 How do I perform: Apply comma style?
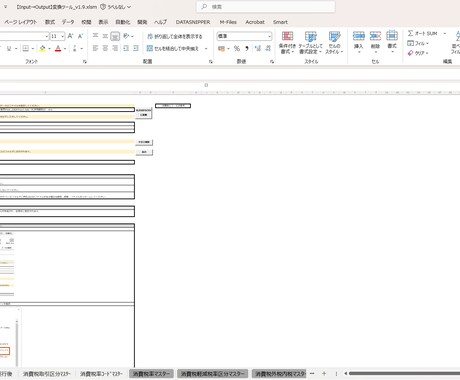tap(247, 49)
